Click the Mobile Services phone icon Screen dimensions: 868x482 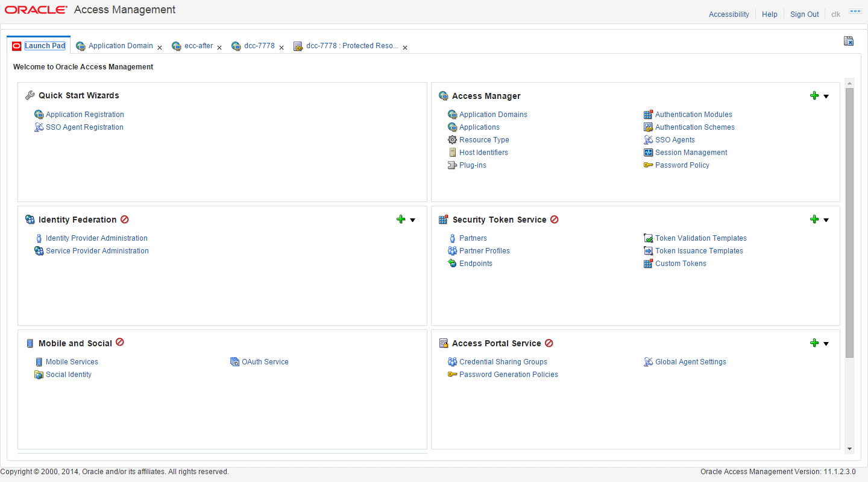pyautogui.click(x=39, y=362)
